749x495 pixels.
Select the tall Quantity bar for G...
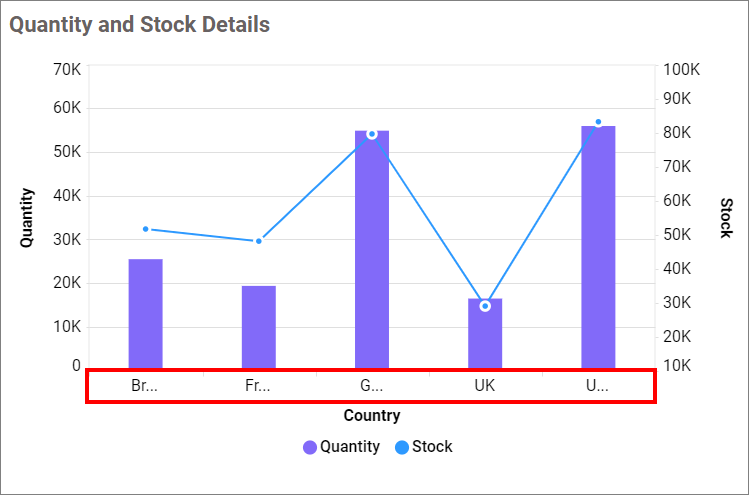[372, 249]
